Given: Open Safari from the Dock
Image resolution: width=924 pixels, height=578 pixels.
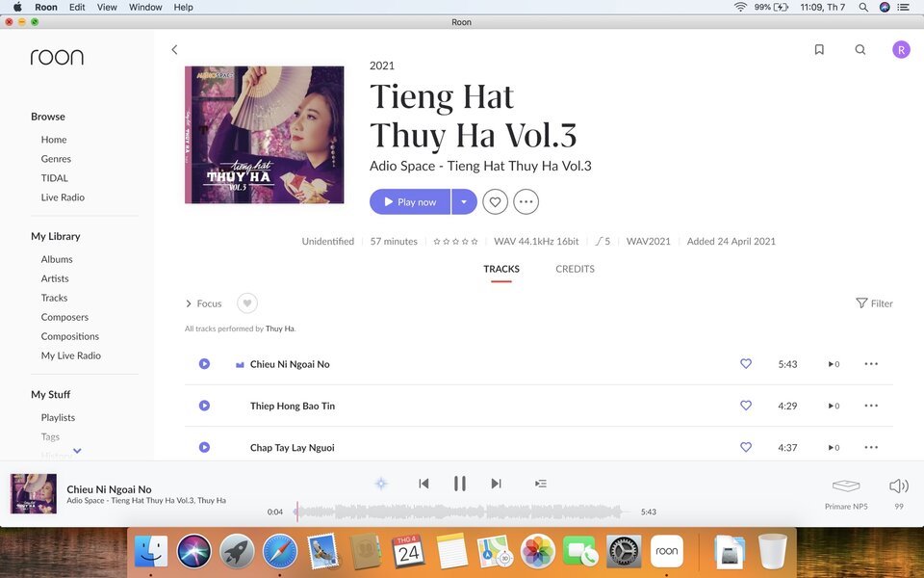Looking at the screenshot, I should pyautogui.click(x=280, y=551).
